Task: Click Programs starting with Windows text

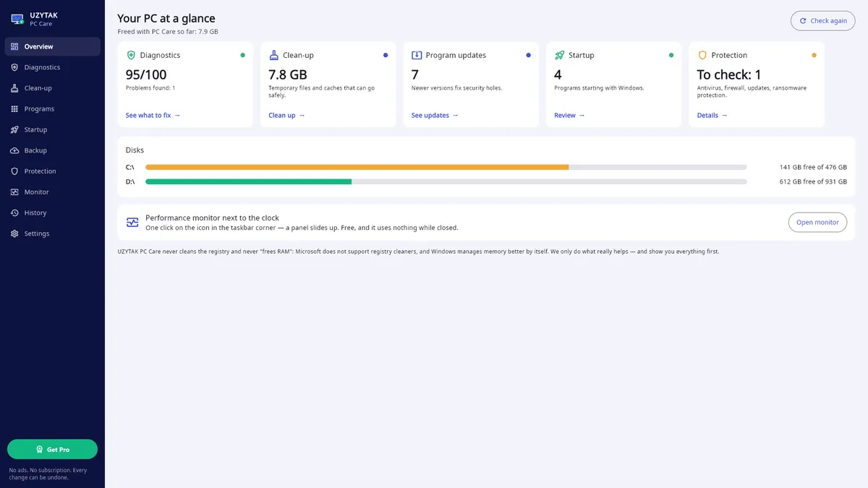Action: (599, 88)
